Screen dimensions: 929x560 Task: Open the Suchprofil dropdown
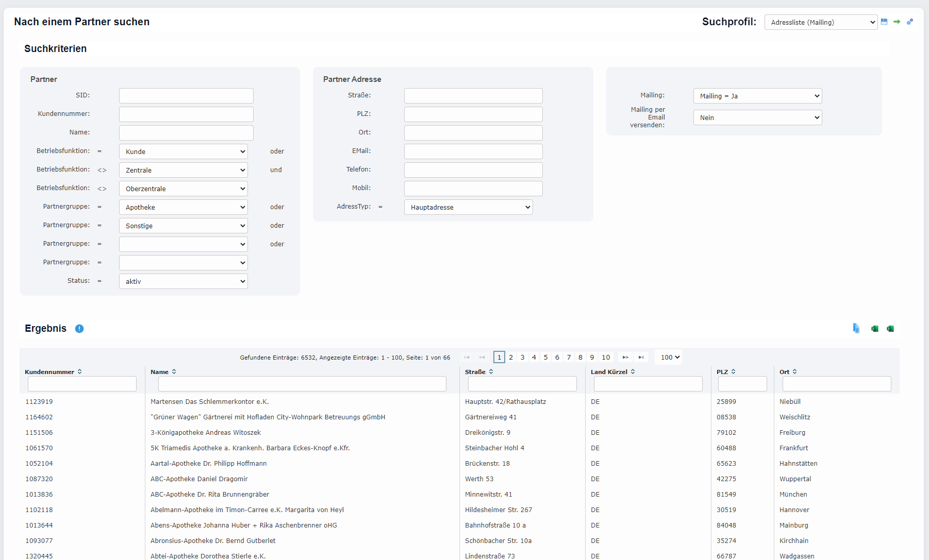tap(821, 22)
